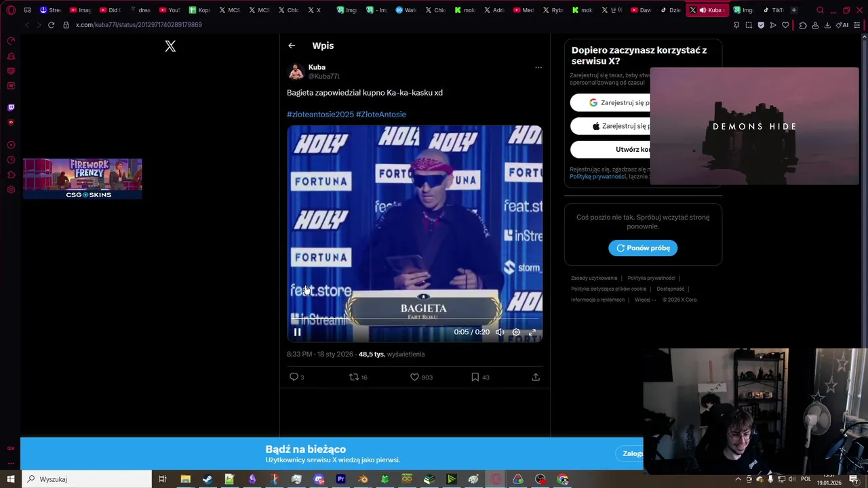Click the Ponów próbę retry button
Image resolution: width=868 pixels, height=488 pixels.
643,248
